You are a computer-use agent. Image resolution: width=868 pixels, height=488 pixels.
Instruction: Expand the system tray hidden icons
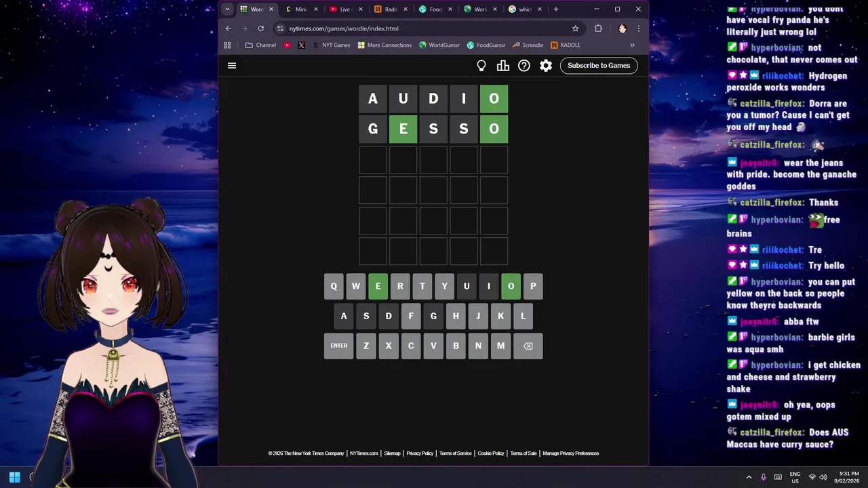tap(749, 477)
